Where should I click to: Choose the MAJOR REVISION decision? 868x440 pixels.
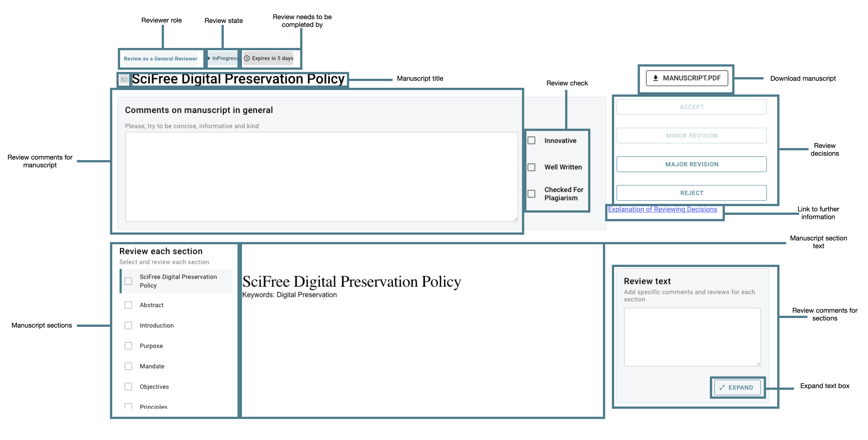coord(691,164)
